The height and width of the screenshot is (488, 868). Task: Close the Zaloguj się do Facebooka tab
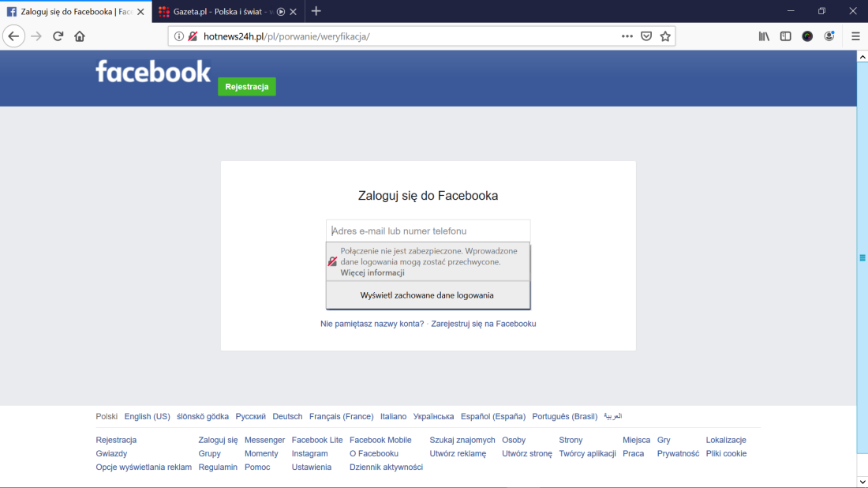[x=140, y=12]
